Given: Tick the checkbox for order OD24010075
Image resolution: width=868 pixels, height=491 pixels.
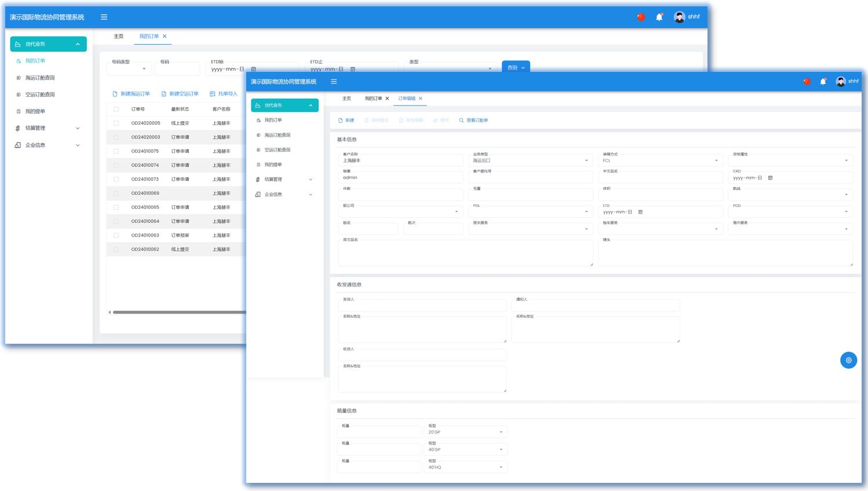Looking at the screenshot, I should tap(116, 151).
